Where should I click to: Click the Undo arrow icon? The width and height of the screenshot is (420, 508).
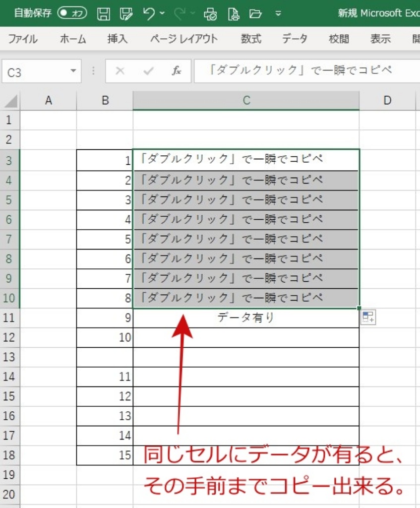tap(149, 13)
